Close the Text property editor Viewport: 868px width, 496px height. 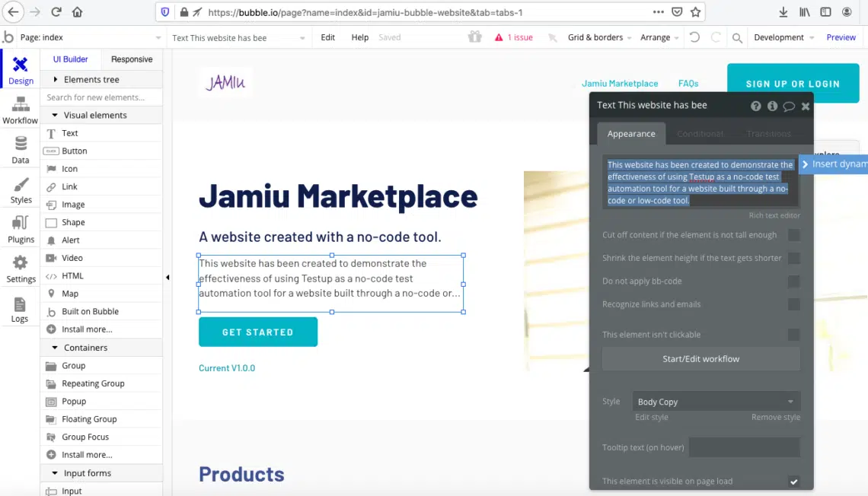point(806,106)
